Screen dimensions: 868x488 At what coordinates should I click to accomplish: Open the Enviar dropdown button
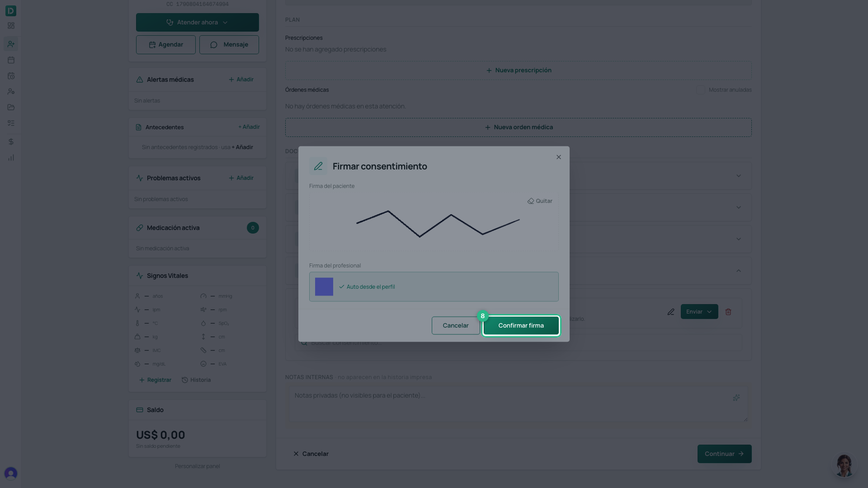point(699,312)
